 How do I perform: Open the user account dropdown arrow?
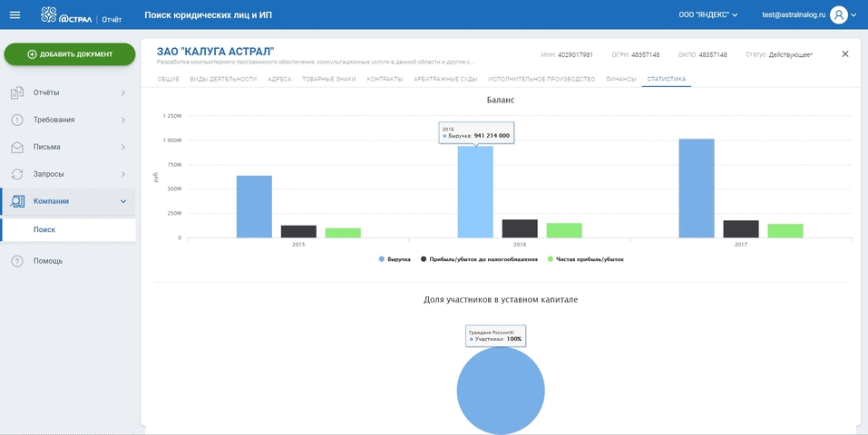click(x=853, y=15)
